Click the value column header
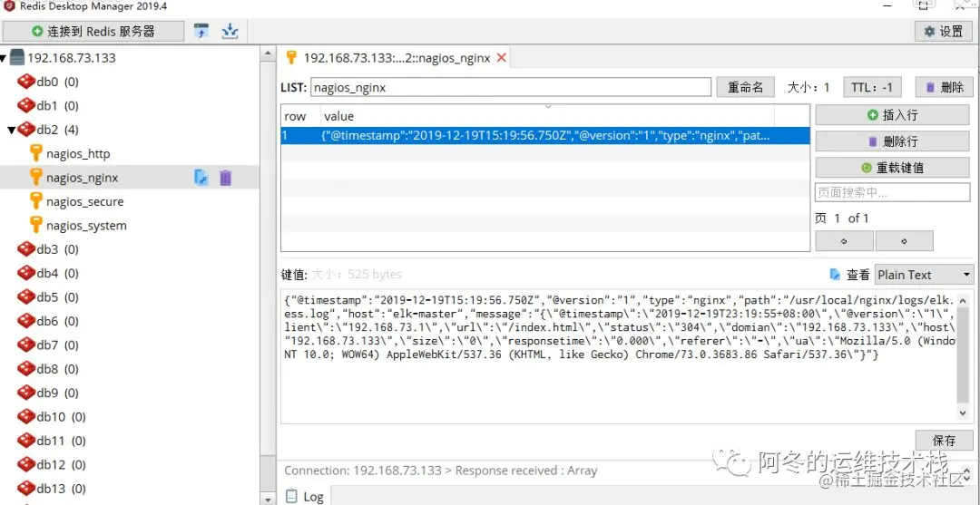Viewport: 980px width, 505px height. tap(547, 116)
